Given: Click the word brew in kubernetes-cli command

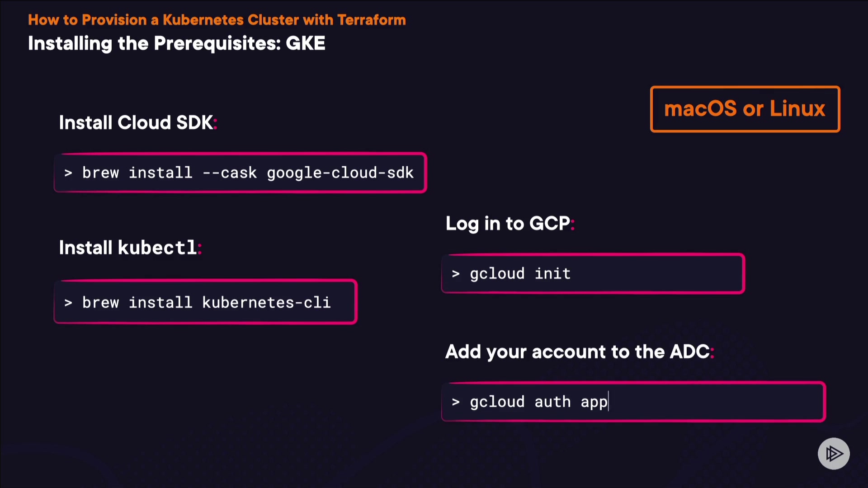Looking at the screenshot, I should tap(100, 303).
